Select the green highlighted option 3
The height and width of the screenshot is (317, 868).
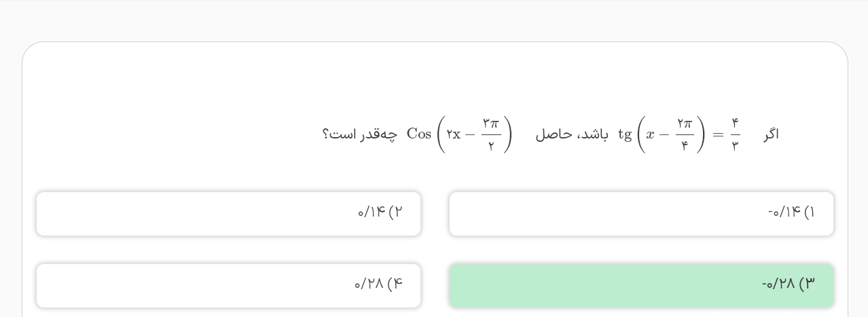coord(641,286)
